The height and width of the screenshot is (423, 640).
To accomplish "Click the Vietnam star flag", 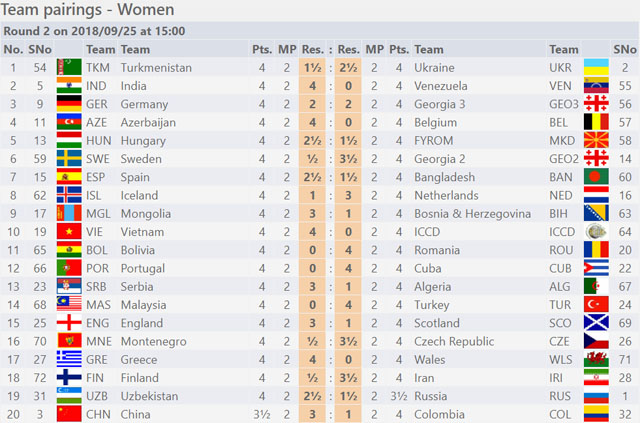I will [69, 232].
